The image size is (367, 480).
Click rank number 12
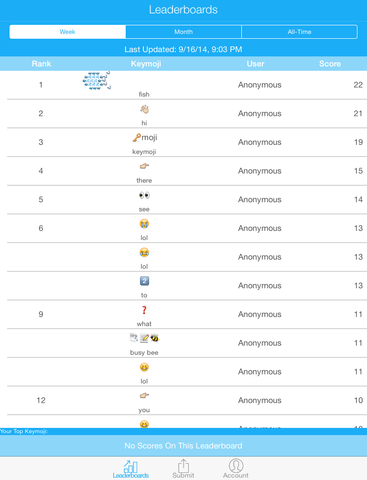pyautogui.click(x=41, y=400)
